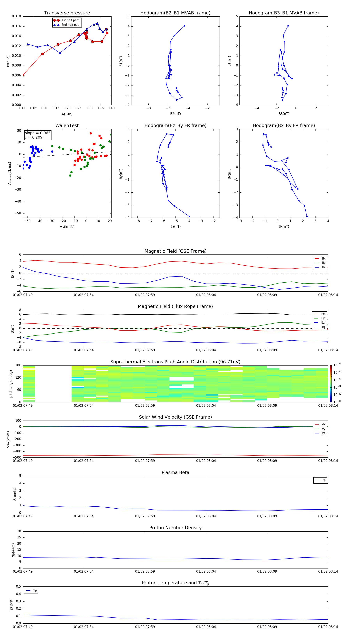The image size is (351, 644).
Task: Click the 'B3(nT)' x-axis label
Action: (284, 114)
